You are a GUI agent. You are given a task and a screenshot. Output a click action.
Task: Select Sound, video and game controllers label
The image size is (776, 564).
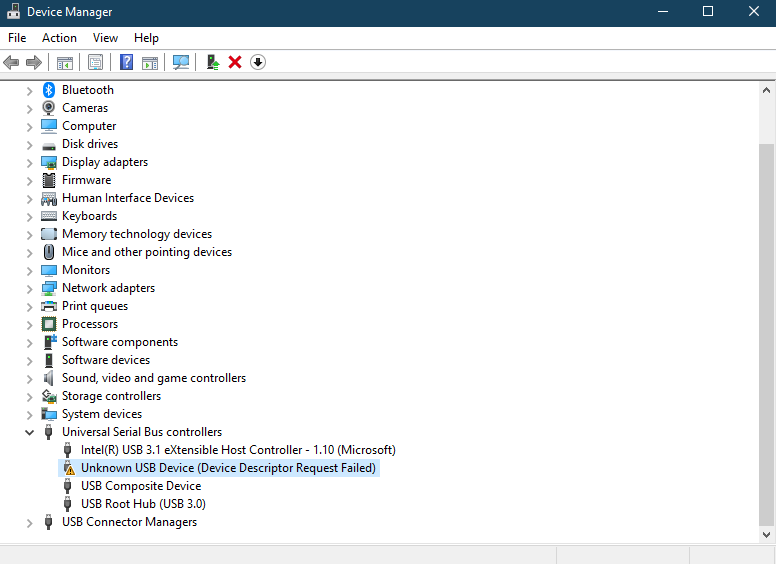click(x=154, y=378)
